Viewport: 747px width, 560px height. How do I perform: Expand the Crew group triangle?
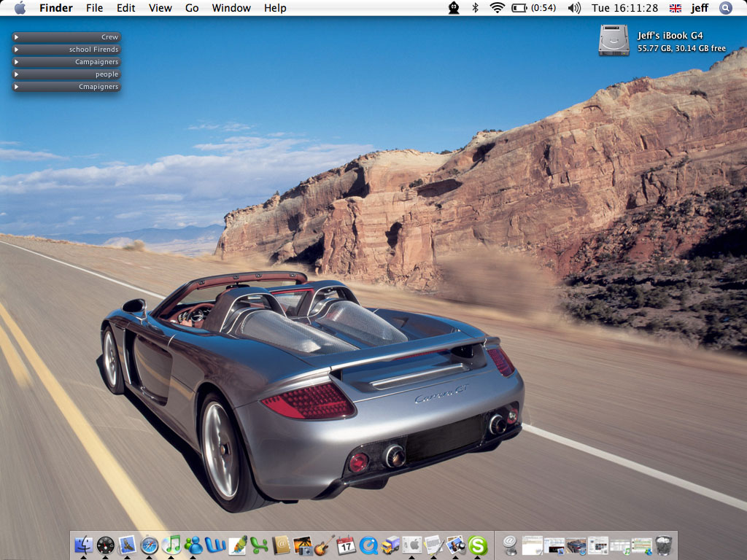16,37
